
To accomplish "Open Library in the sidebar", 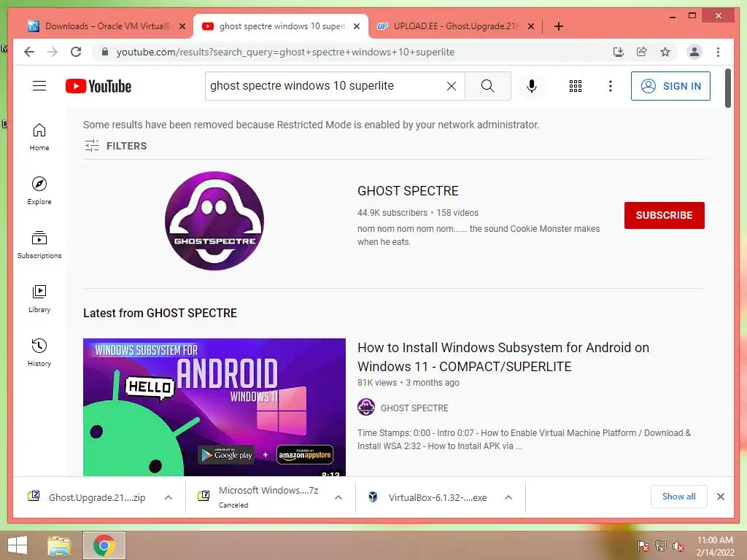I will tap(39, 298).
